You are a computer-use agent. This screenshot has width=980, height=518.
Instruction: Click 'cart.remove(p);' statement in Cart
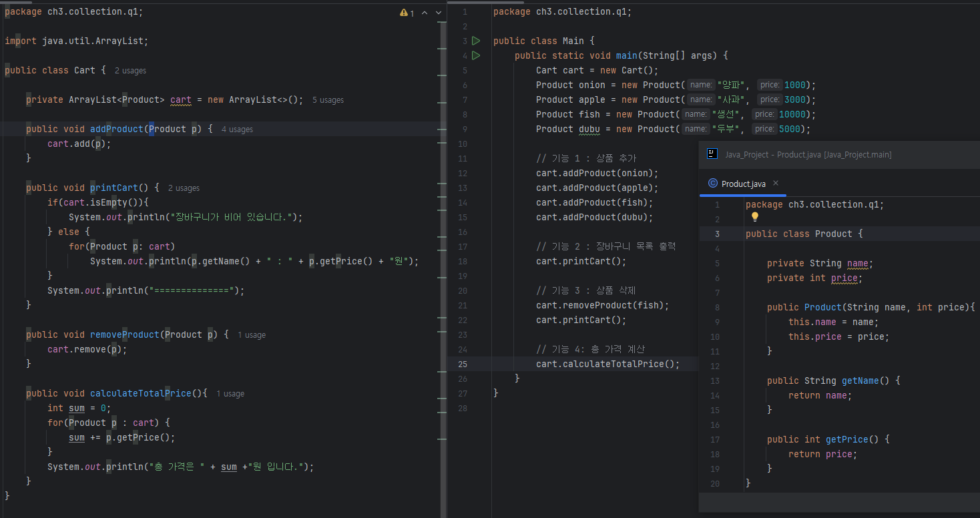[x=87, y=349]
